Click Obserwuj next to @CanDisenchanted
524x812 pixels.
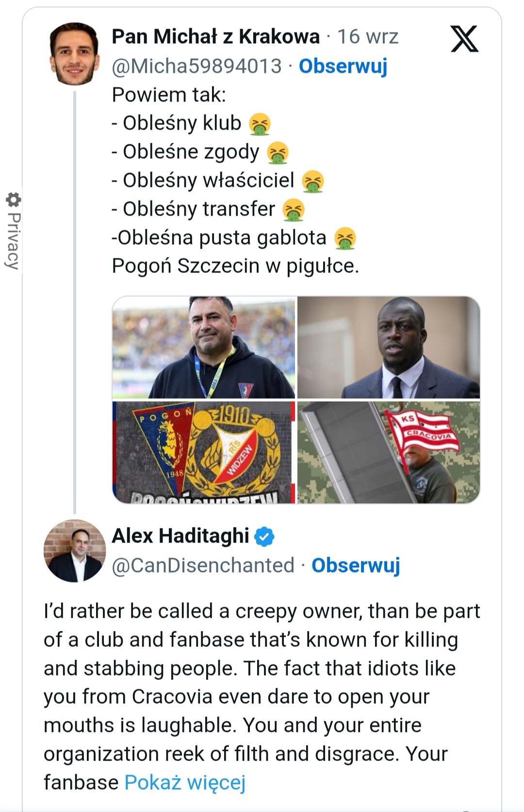point(356,565)
